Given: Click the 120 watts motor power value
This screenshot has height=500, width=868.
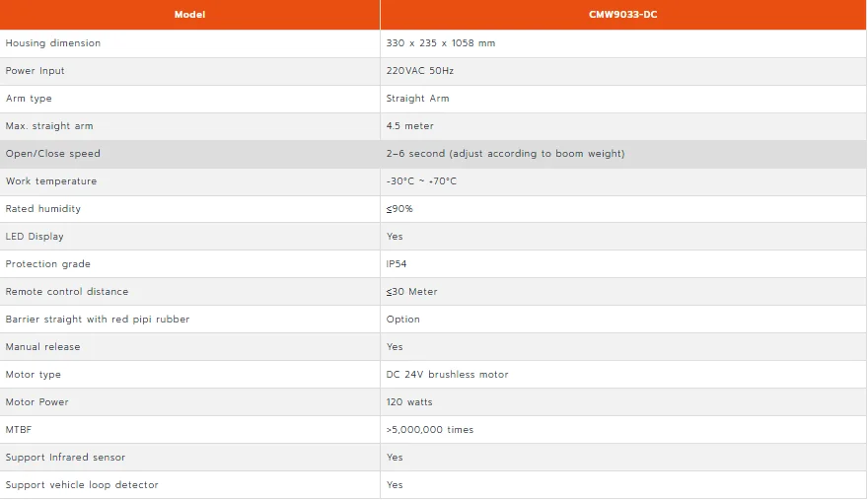Looking at the screenshot, I should [409, 402].
